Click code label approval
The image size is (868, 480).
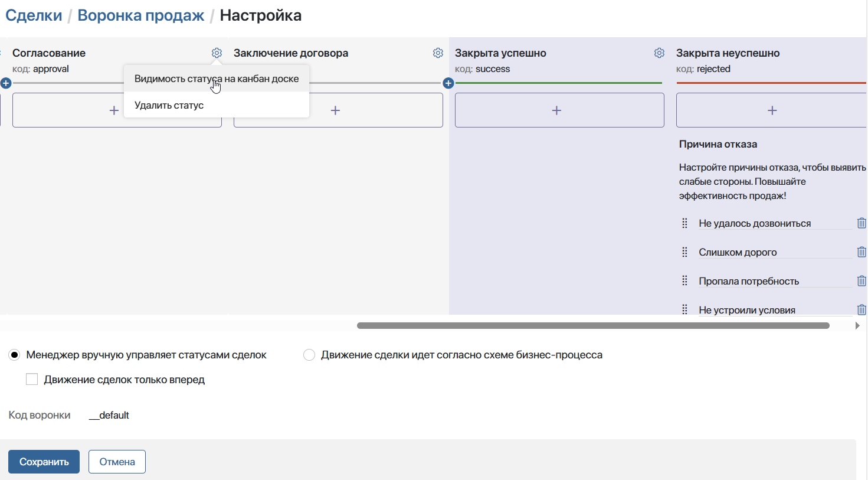pos(51,69)
